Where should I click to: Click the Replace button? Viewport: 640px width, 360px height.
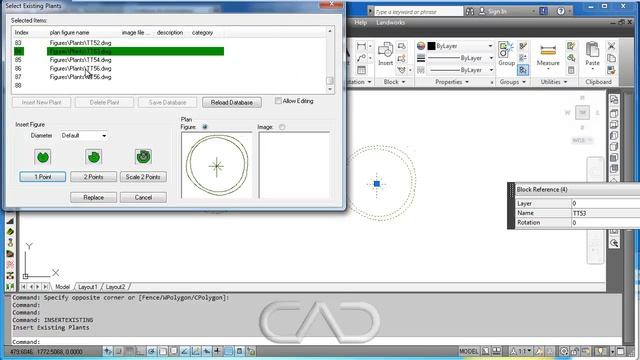coord(93,197)
